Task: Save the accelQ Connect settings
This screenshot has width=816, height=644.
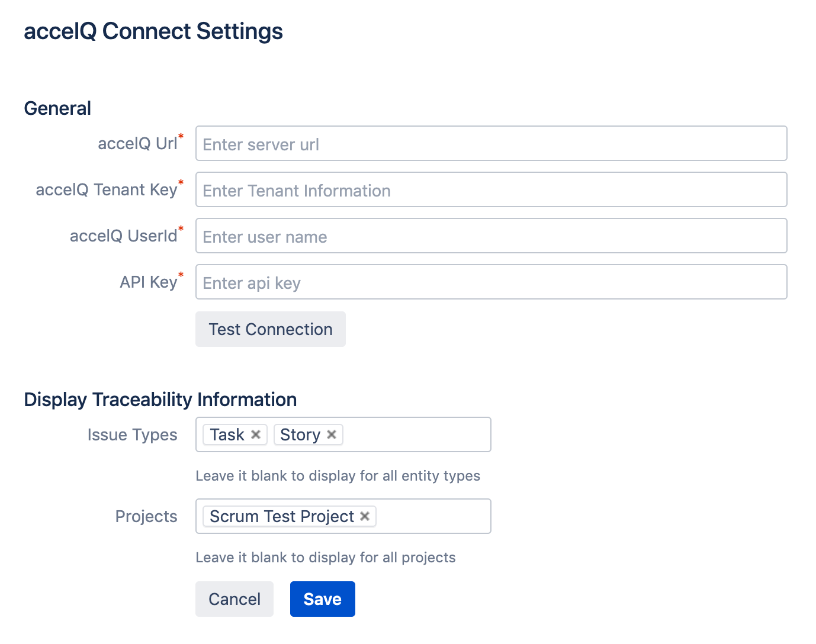Action: 323,599
